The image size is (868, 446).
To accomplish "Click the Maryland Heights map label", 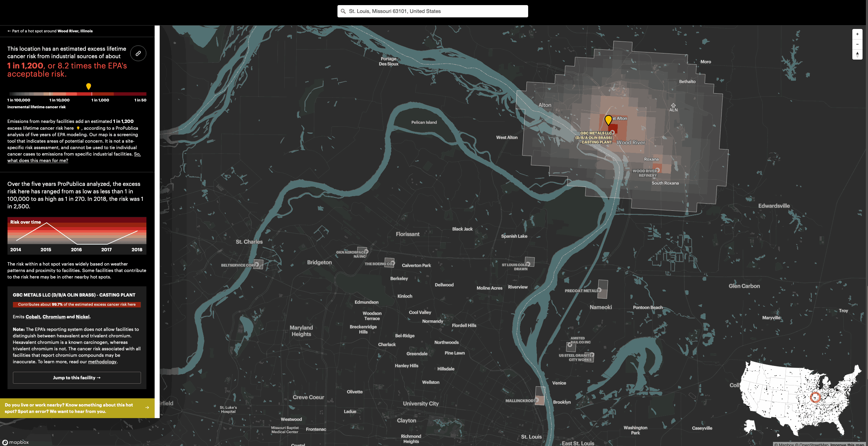I will pos(301,331).
